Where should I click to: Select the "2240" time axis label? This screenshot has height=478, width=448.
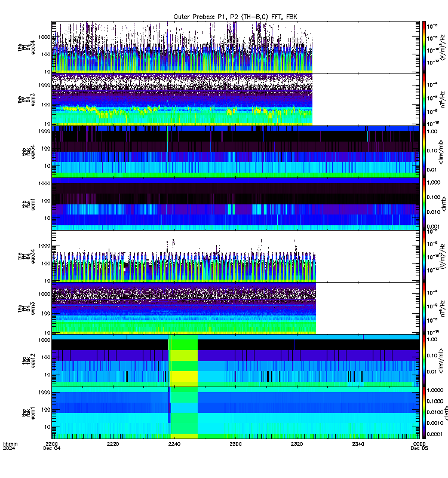(x=174, y=444)
